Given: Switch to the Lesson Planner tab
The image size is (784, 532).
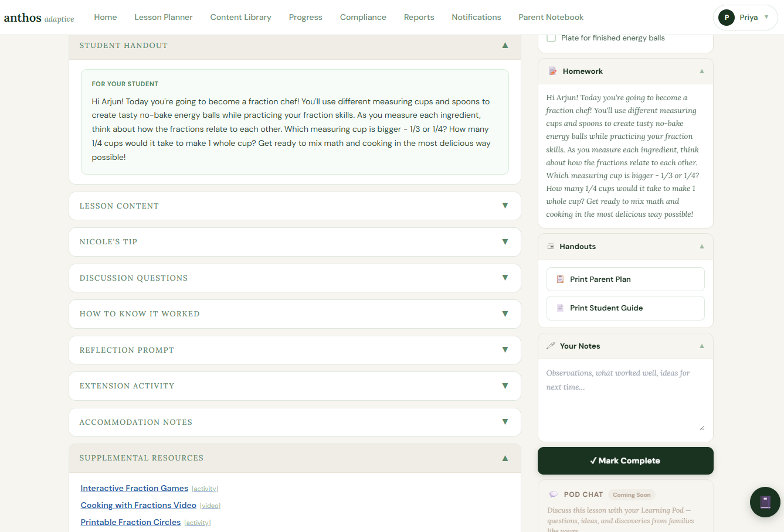Looking at the screenshot, I should click(x=163, y=17).
